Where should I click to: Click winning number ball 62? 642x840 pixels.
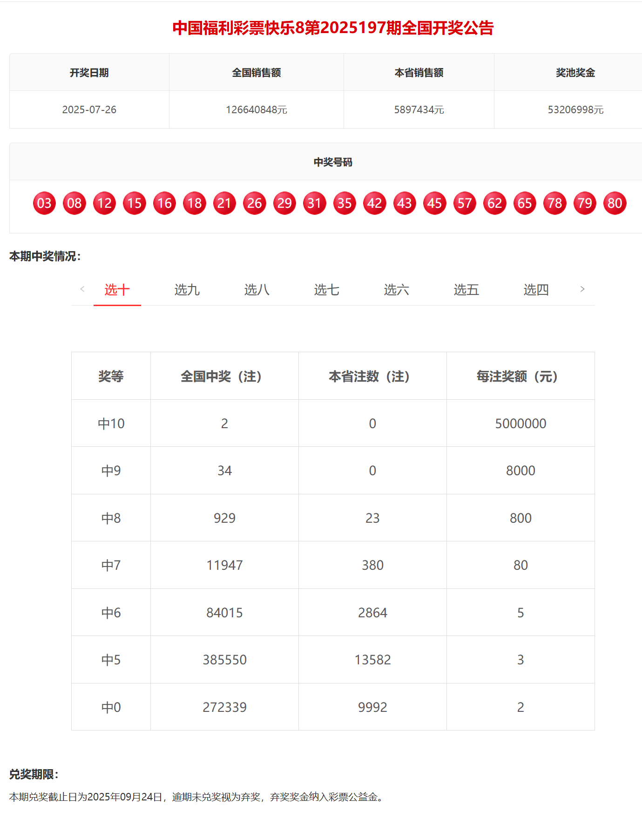495,203
